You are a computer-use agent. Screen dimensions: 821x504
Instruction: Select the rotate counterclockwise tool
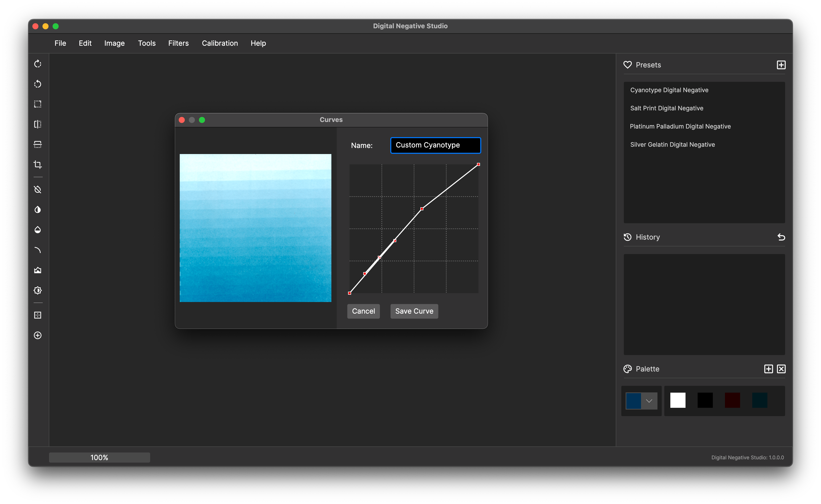click(x=38, y=84)
